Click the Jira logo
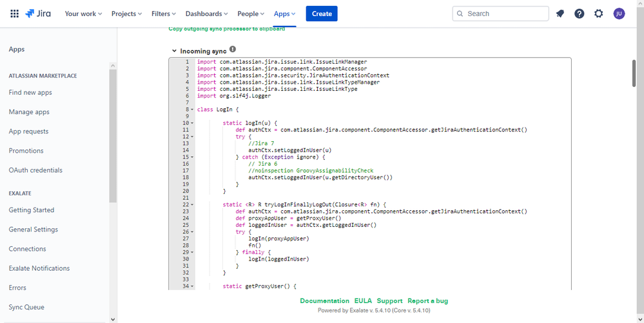Viewport: 644px width, 323px height. click(38, 14)
